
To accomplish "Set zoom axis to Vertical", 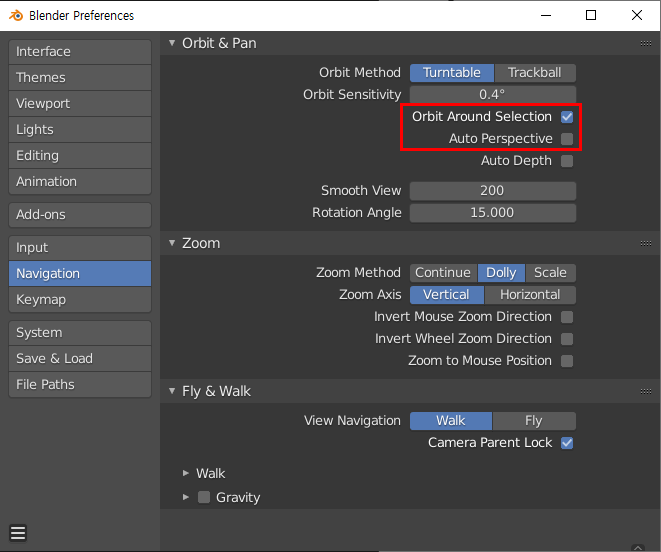I will (446, 295).
